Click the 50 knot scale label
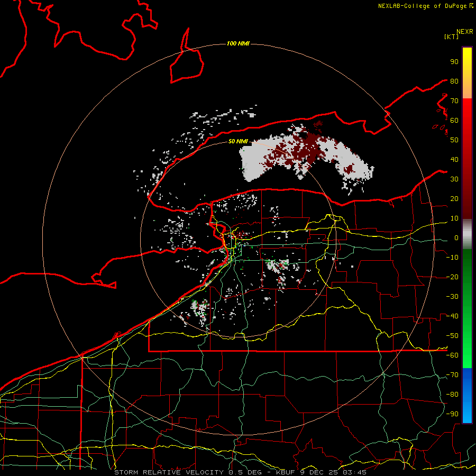 point(454,140)
